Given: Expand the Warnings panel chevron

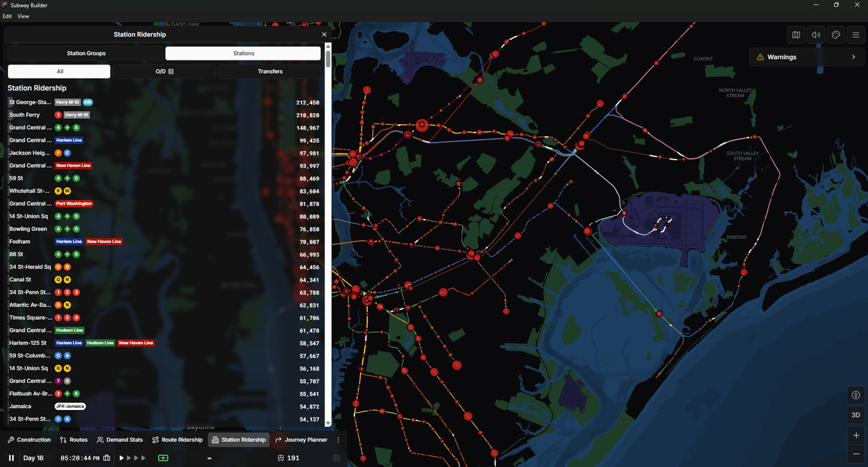Looking at the screenshot, I should [x=853, y=57].
